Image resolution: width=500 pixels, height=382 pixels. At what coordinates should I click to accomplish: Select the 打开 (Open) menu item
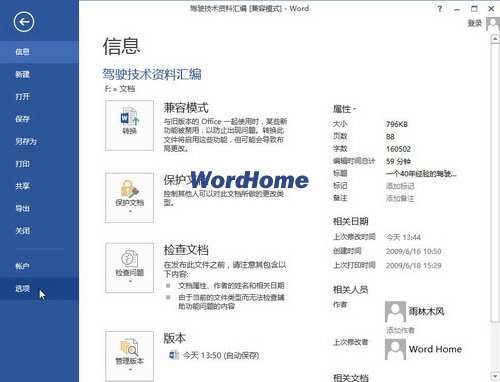[x=39, y=97]
